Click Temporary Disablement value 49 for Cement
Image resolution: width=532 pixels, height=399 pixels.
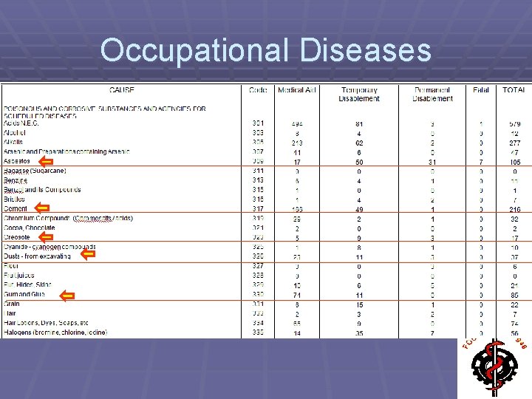point(359,210)
